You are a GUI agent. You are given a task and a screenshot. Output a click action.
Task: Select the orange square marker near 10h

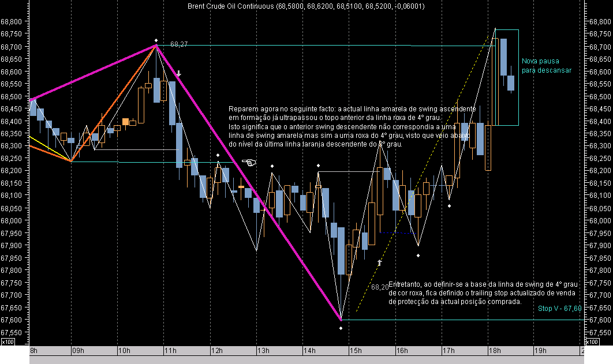(126, 122)
